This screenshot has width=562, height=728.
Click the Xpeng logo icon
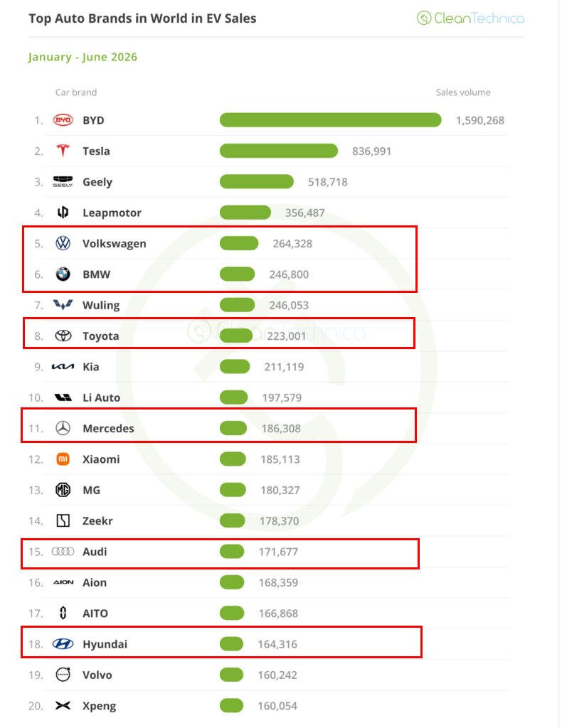tap(63, 706)
